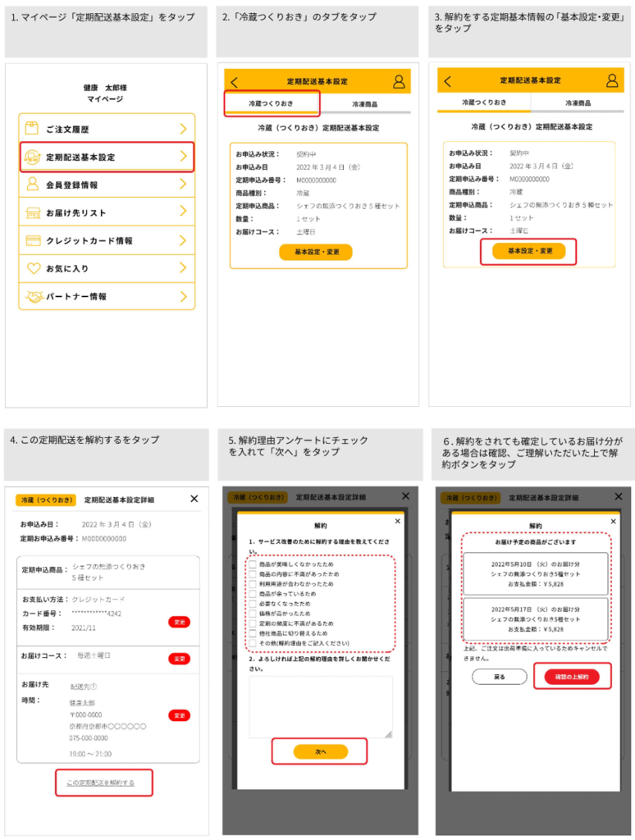The height and width of the screenshot is (840, 635).
Task: Select the 冷蔵つくりおき tab in step 2
Action: coord(272,103)
